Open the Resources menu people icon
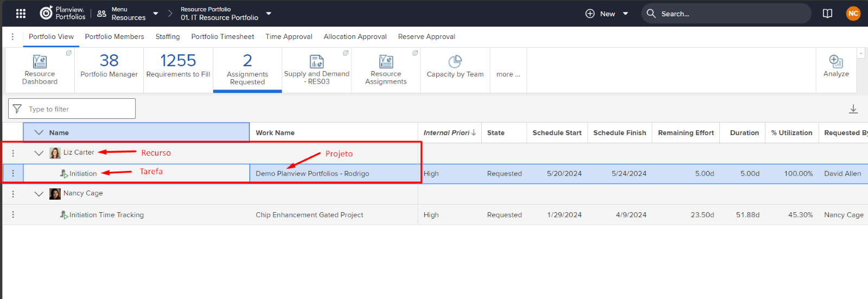868x299 pixels. pos(101,14)
